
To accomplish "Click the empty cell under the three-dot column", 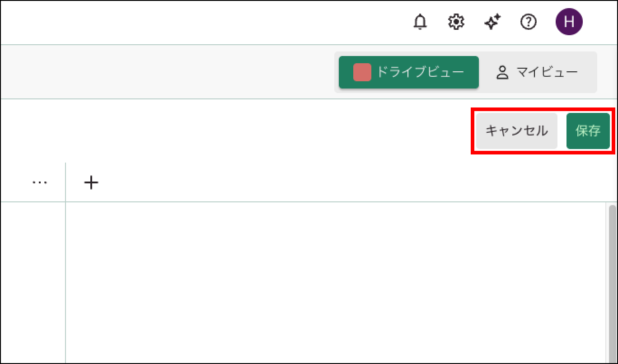I will [33, 280].
